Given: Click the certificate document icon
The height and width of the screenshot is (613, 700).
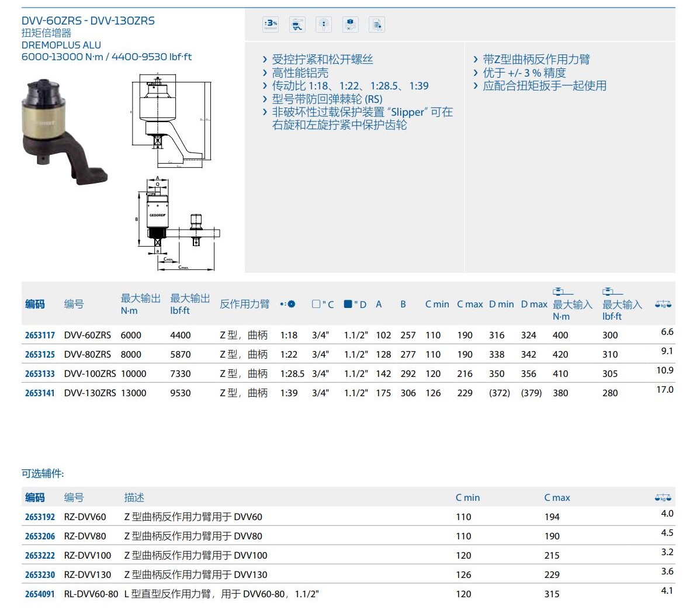Looking at the screenshot, I should point(377,25).
